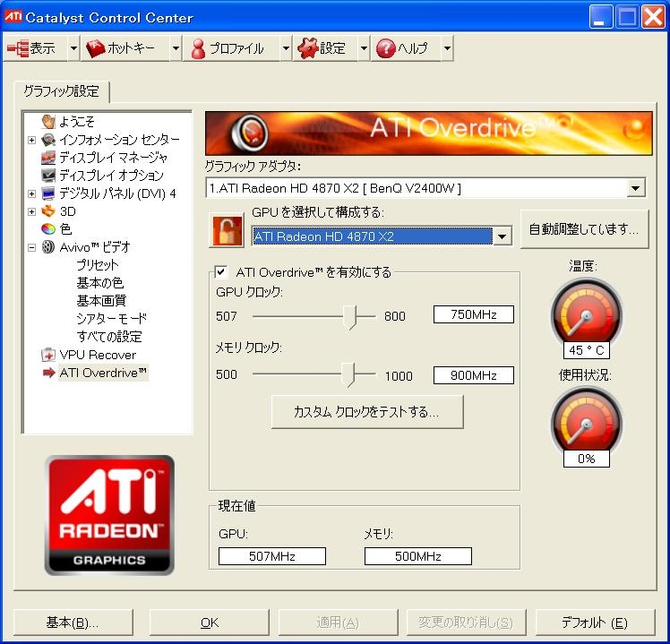The width and height of the screenshot is (670, 644).
Task: Click the デフォルト (E) button
Action: [x=595, y=623]
